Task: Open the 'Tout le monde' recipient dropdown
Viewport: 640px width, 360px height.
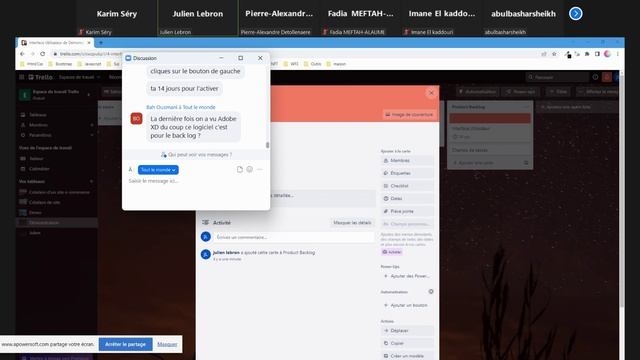Action: pos(158,170)
